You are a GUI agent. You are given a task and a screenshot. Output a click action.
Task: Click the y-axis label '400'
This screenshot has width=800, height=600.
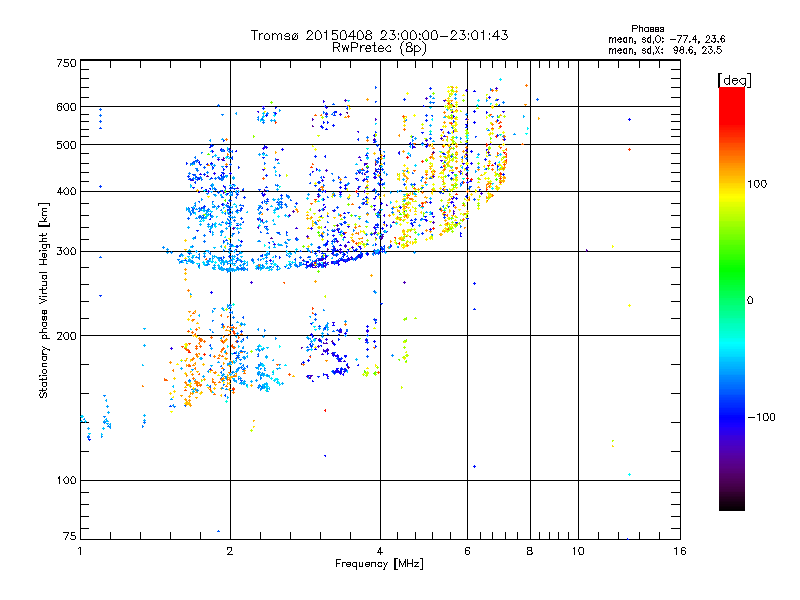point(66,192)
